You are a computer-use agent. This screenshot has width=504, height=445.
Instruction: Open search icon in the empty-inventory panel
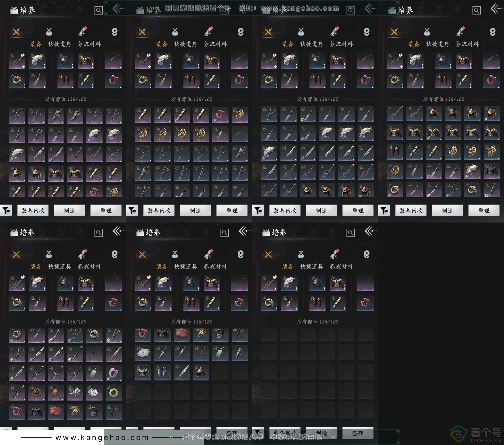351,233
